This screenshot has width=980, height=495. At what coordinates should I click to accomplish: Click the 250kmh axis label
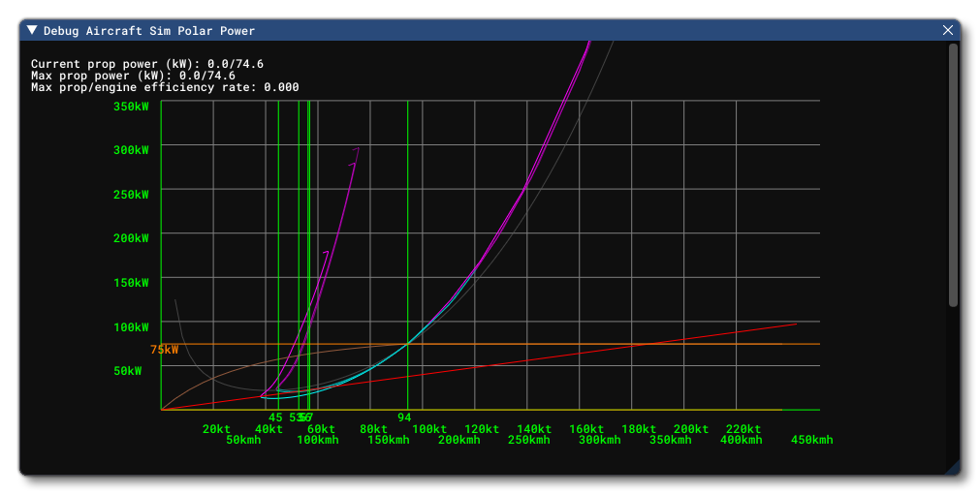(529, 440)
